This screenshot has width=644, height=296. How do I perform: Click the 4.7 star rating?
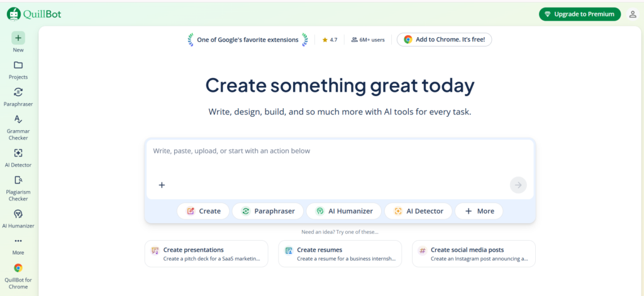click(x=330, y=40)
